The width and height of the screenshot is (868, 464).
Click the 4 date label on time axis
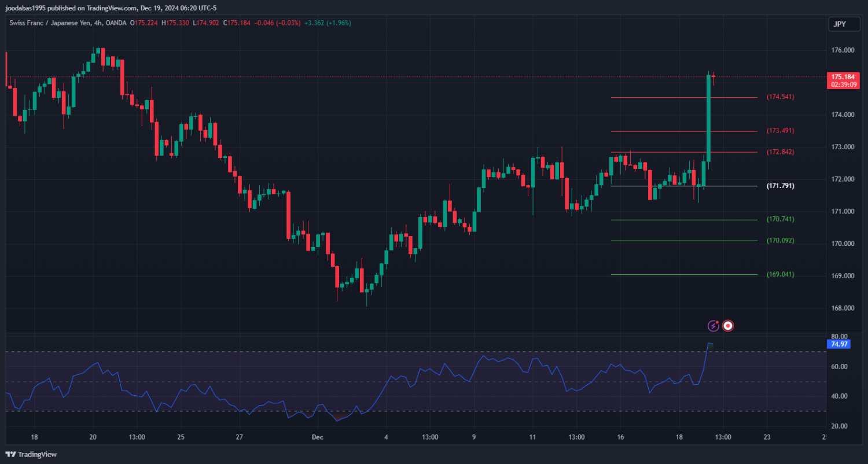(386, 437)
